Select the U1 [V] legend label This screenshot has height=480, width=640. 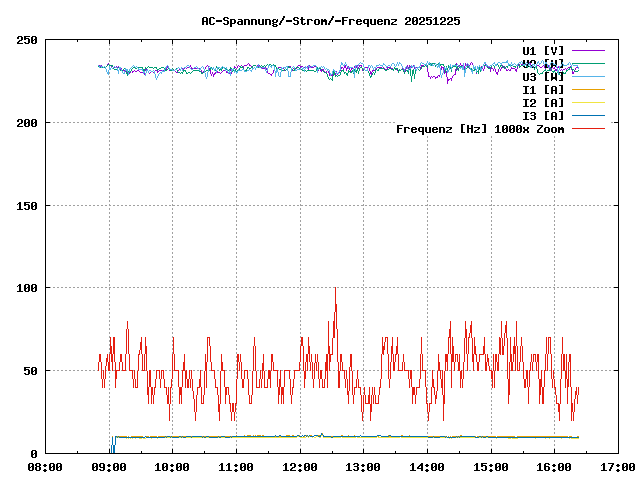pyautogui.click(x=543, y=50)
